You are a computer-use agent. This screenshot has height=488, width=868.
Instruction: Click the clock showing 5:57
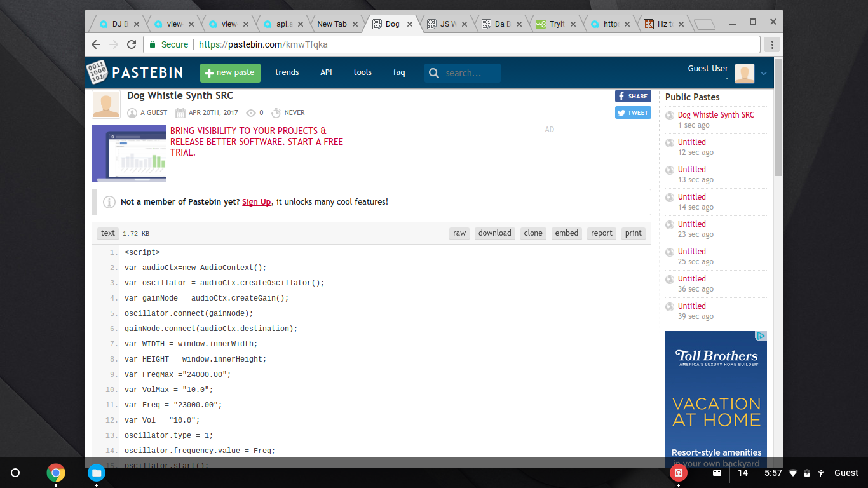point(773,473)
